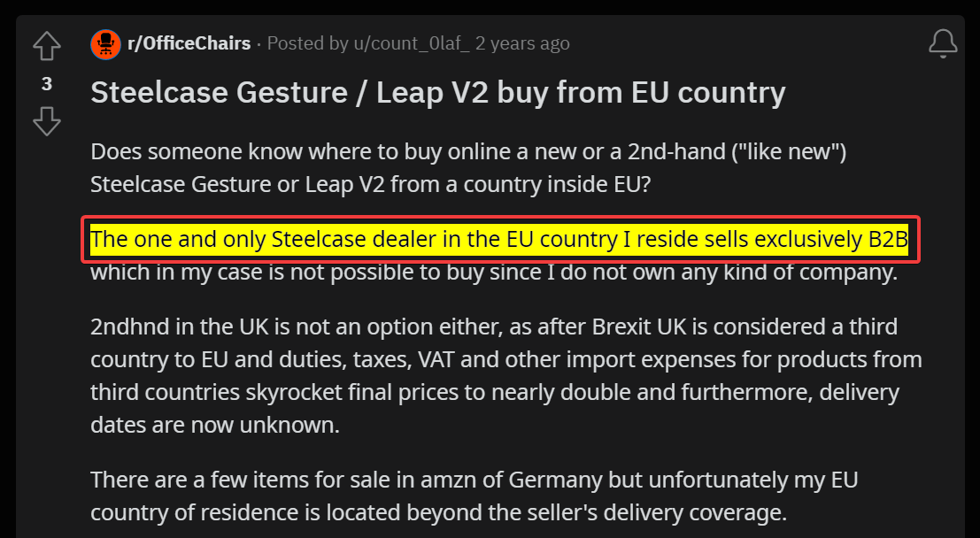The width and height of the screenshot is (980, 538).
Task: Open the r/OfficeChairs subreddit link
Action: 189,43
